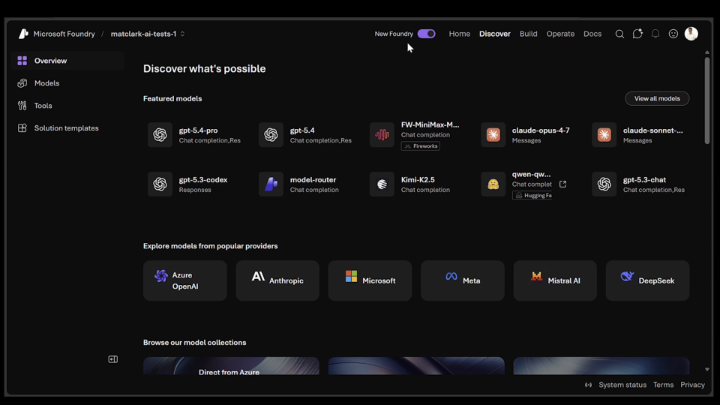Select the claude-opus-4-7 model name
The height and width of the screenshot is (405, 720).
pyautogui.click(x=541, y=130)
